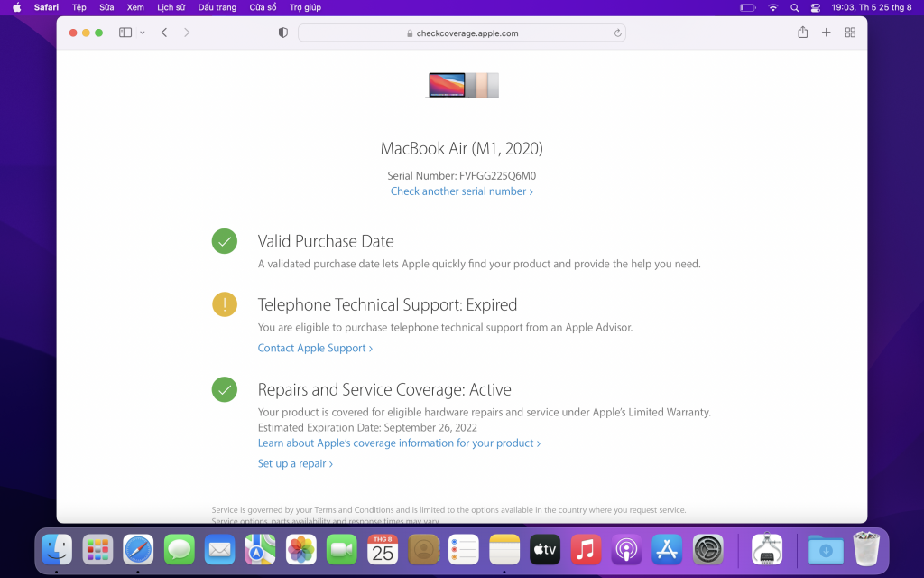The width and height of the screenshot is (924, 578).
Task: Open Messages from the Dock
Action: (180, 550)
